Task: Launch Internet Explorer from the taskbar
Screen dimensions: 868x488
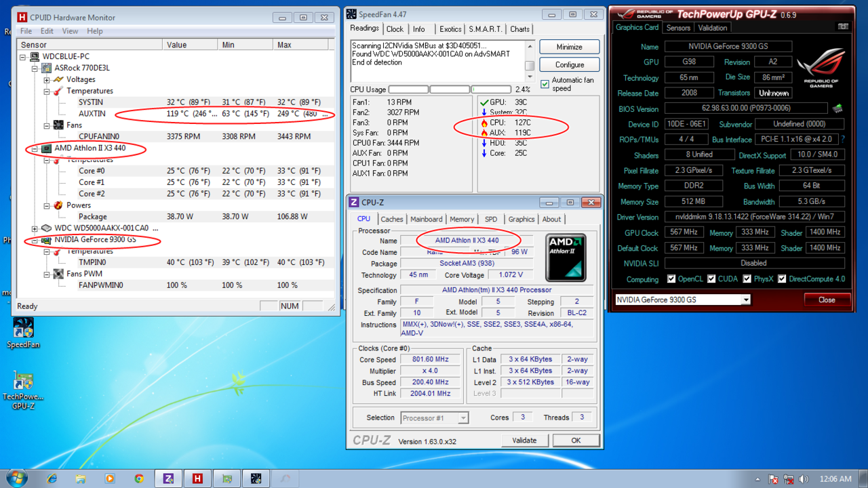Action: click(52, 479)
